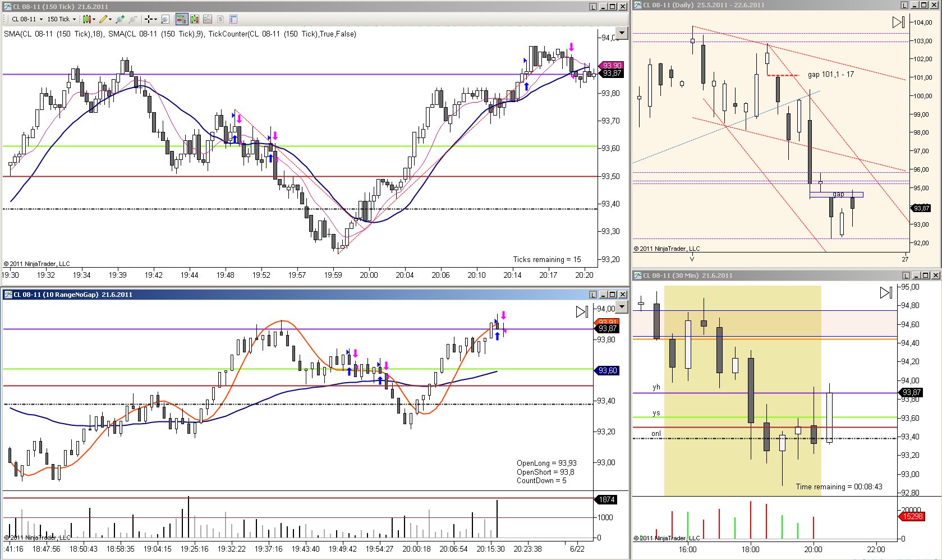
Task: Click the 22:00 time label in 30 Min chart
Action: click(x=876, y=549)
